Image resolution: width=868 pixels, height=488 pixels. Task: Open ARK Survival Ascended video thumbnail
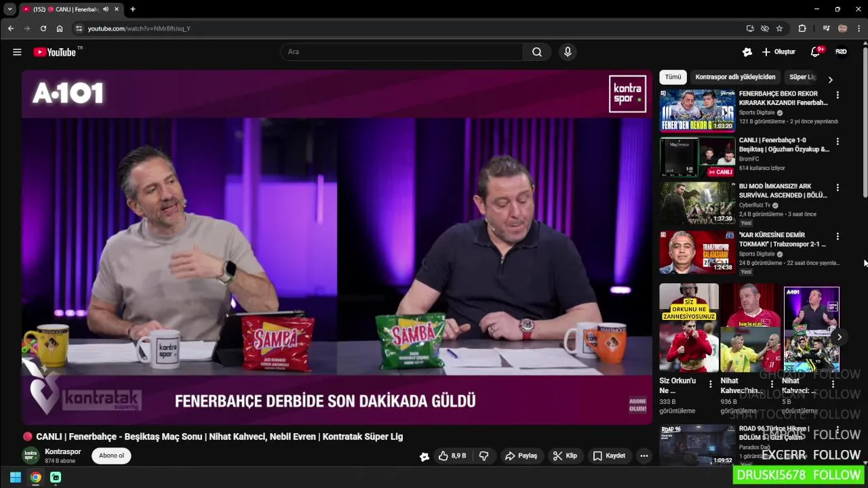(697, 203)
